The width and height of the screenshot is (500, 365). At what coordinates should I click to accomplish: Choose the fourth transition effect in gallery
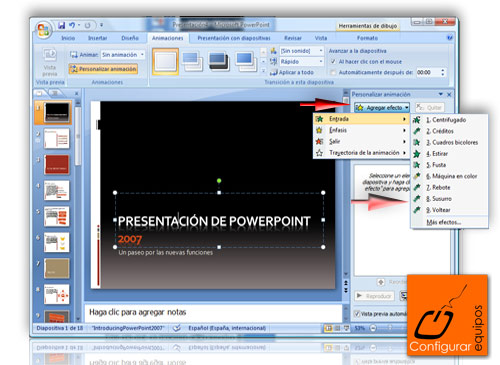(246, 61)
